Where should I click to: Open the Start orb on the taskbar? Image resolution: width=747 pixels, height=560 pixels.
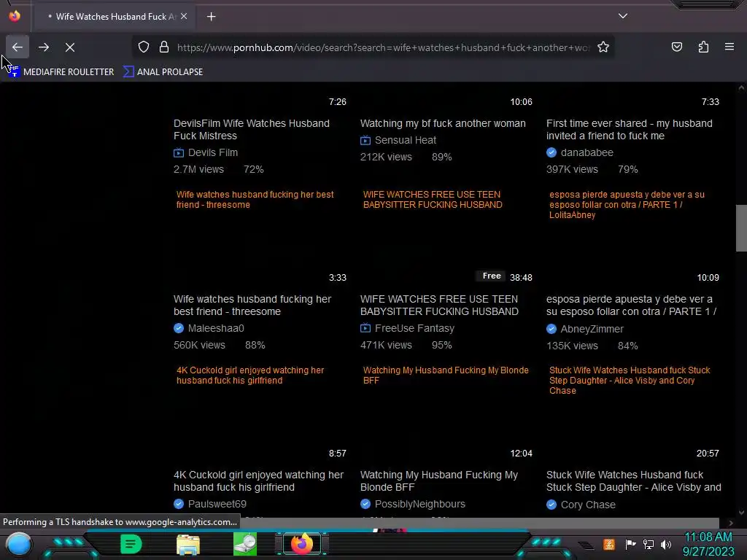coord(18,544)
